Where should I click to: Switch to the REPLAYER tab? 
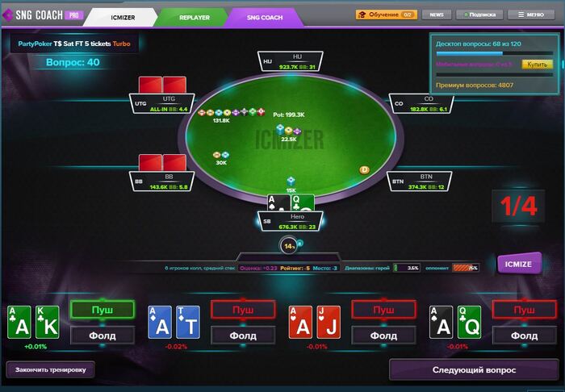click(x=194, y=17)
